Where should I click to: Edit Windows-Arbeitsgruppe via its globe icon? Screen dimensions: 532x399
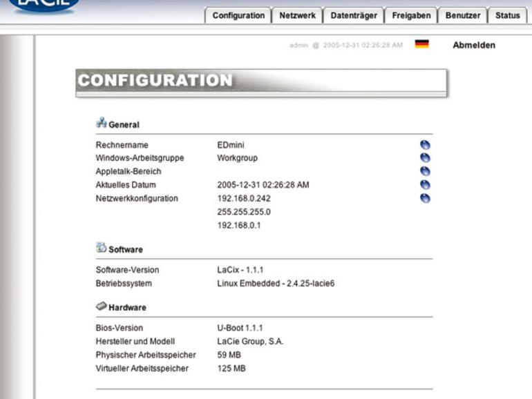tap(425, 158)
